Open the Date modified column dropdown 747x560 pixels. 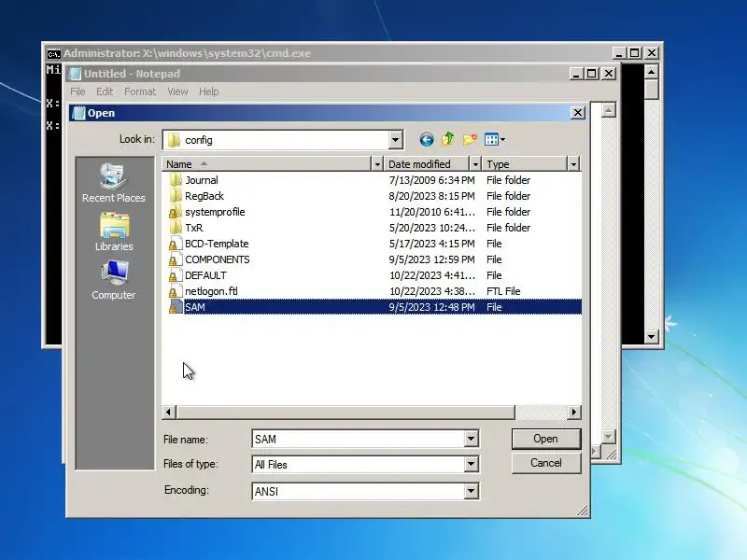(x=475, y=164)
